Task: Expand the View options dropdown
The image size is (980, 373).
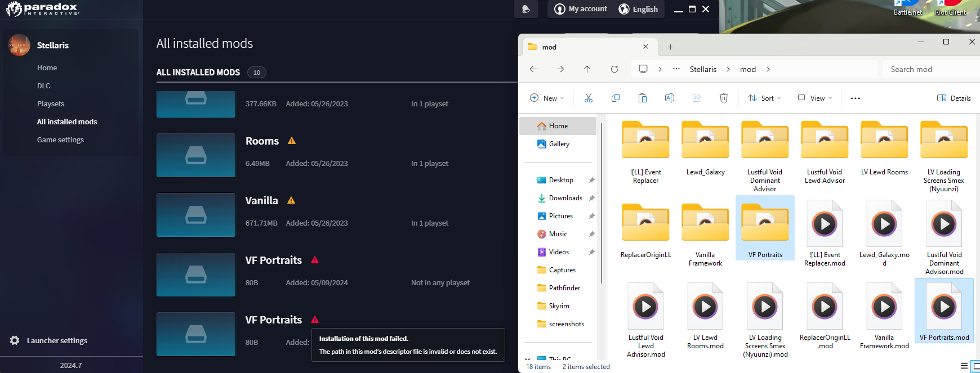Action: point(815,98)
